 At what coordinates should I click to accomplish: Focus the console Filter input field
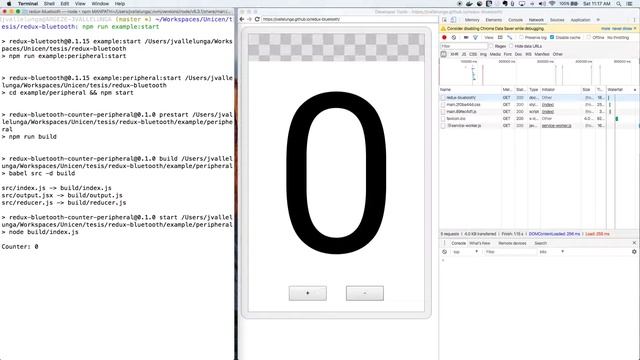[510, 252]
